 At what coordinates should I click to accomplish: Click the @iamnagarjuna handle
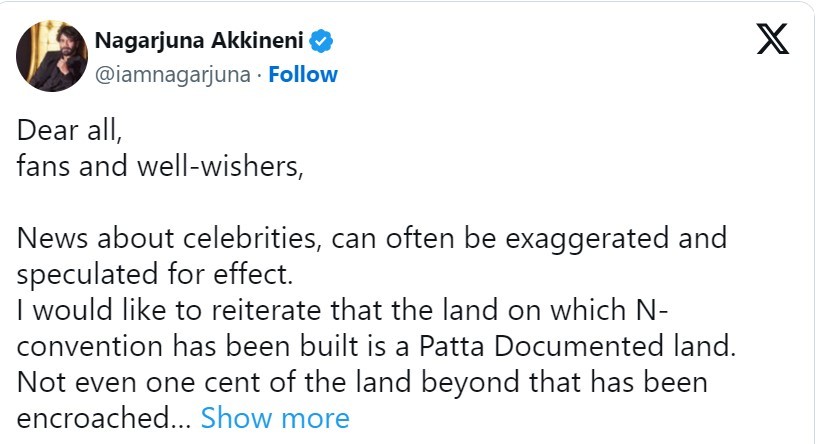click(172, 74)
